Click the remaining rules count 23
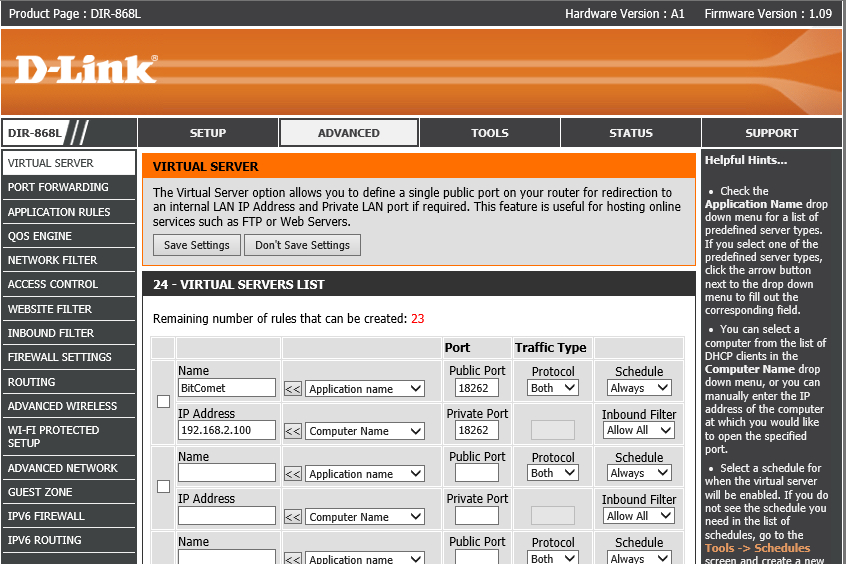846x564 pixels. click(x=418, y=318)
